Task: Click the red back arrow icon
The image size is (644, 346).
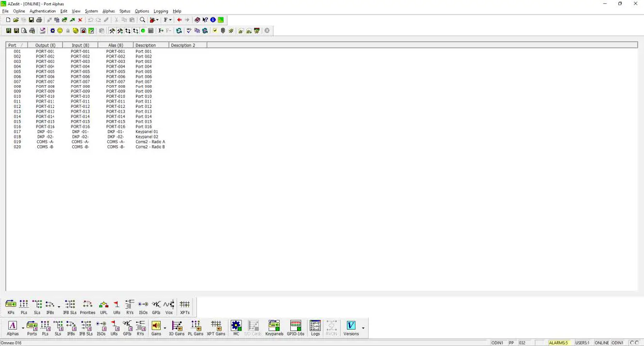Action: (180, 20)
